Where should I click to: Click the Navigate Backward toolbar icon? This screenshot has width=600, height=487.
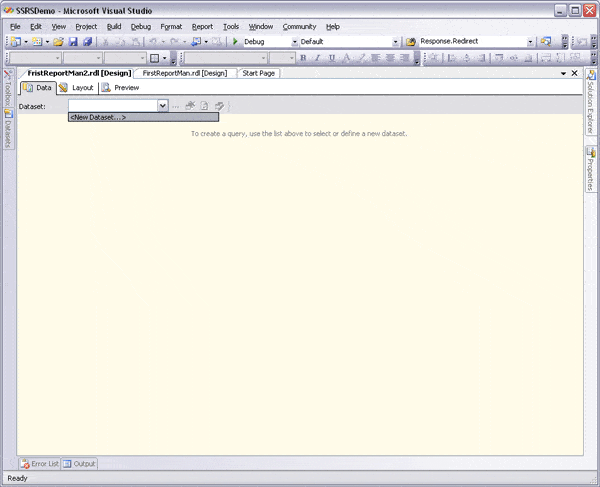coord(196,41)
